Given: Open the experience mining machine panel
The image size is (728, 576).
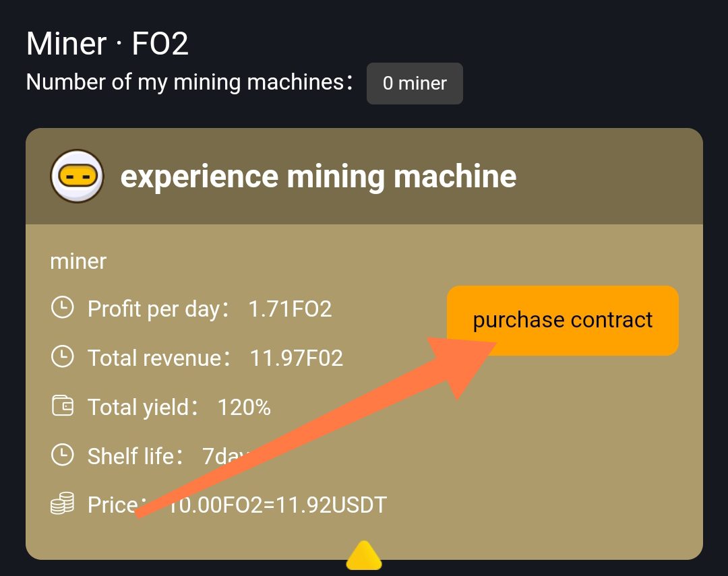Looking at the screenshot, I should [x=317, y=176].
